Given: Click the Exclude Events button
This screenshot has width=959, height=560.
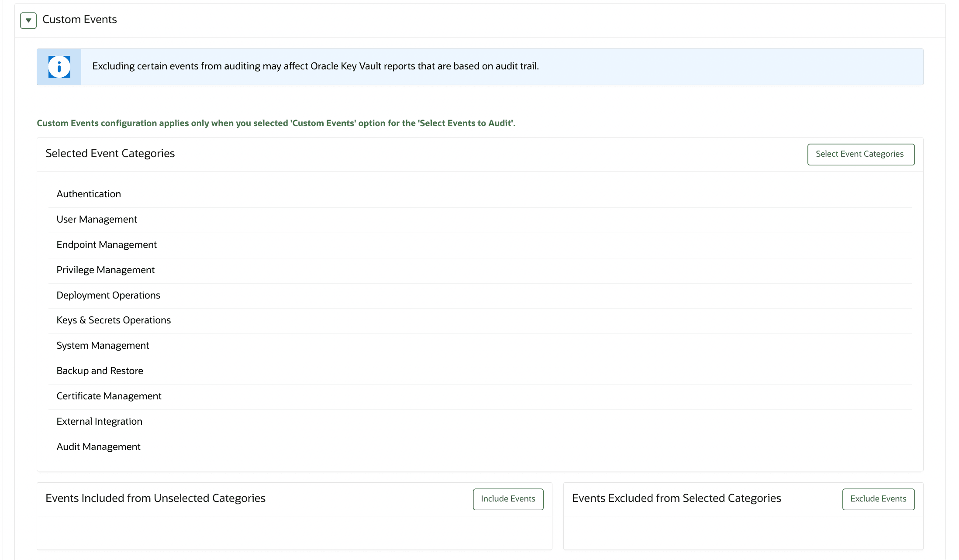Looking at the screenshot, I should pos(878,499).
